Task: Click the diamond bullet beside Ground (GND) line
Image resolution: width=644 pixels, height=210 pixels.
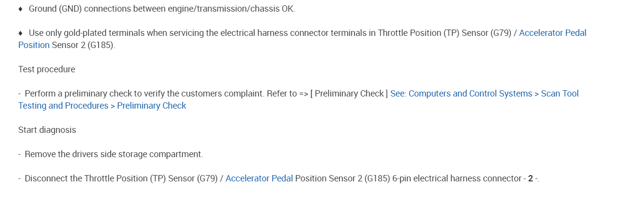Action: tap(20, 9)
